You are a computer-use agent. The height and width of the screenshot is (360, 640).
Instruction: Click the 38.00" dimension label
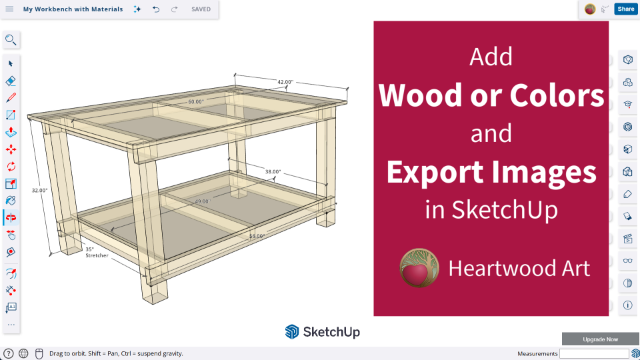[273, 172]
